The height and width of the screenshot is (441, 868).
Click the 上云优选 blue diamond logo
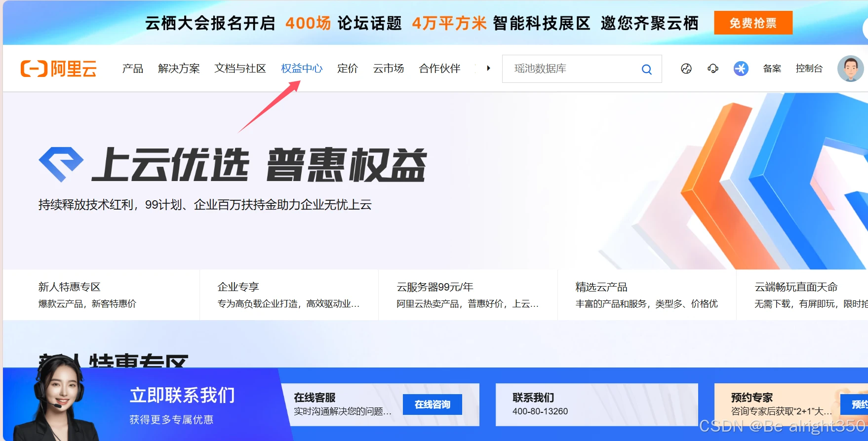click(x=61, y=164)
